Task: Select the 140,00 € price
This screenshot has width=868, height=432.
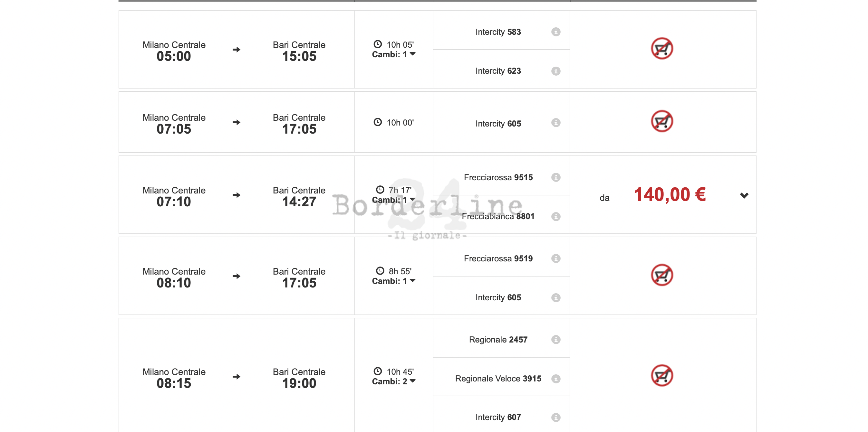Action: pyautogui.click(x=670, y=195)
